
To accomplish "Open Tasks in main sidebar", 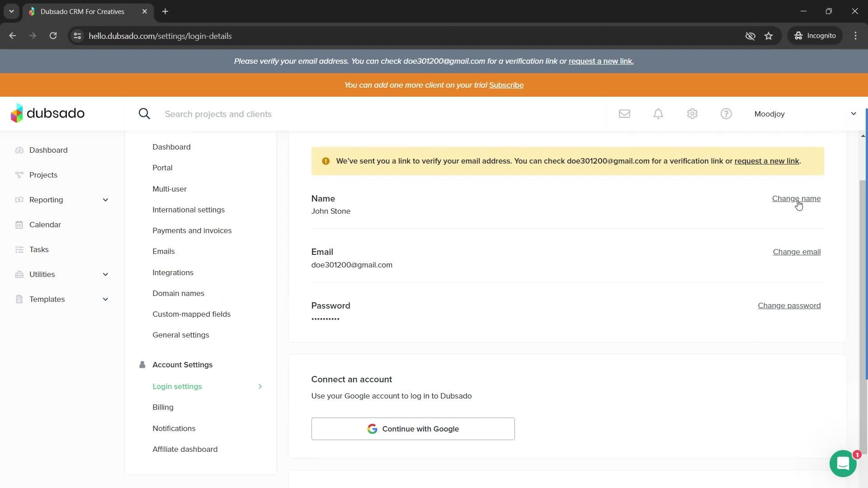I will [x=39, y=249].
